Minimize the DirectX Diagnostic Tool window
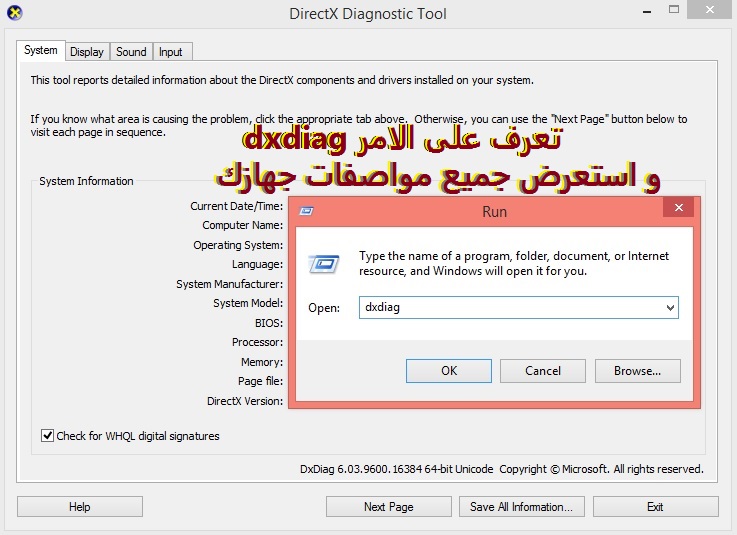This screenshot has width=737, height=535. click(x=647, y=11)
